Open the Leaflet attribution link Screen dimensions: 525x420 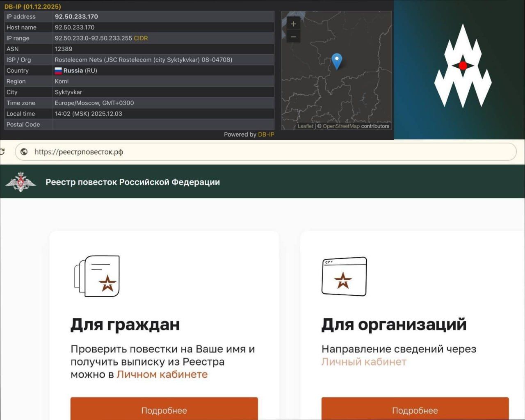coord(305,126)
